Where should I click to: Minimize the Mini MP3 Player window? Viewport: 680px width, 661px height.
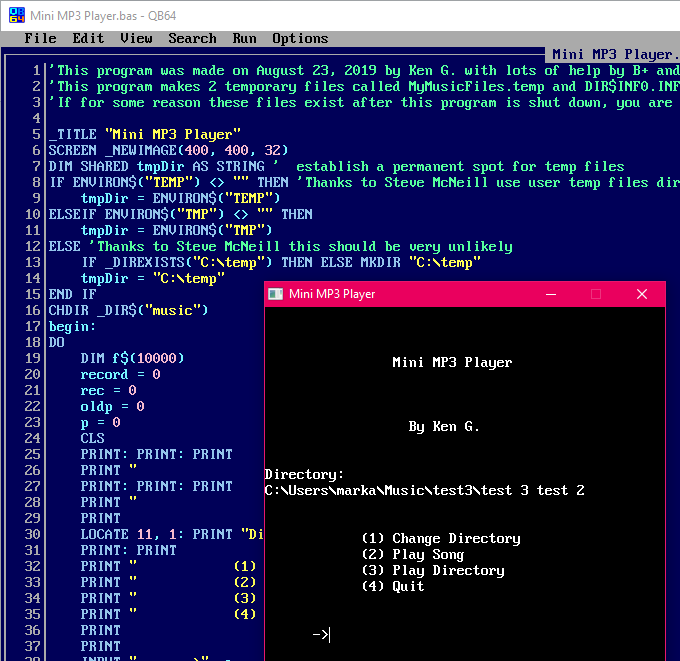[551, 294]
